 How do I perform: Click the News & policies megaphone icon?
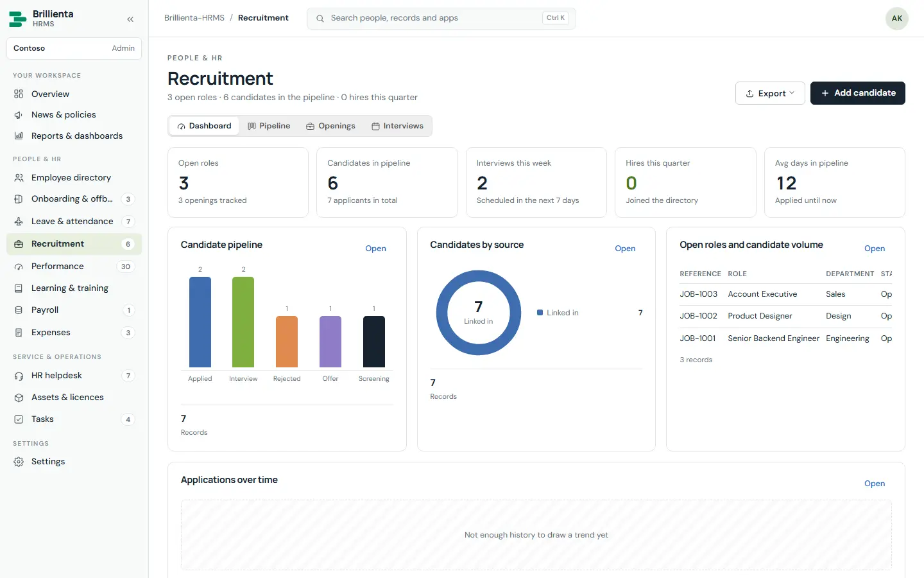[19, 115]
